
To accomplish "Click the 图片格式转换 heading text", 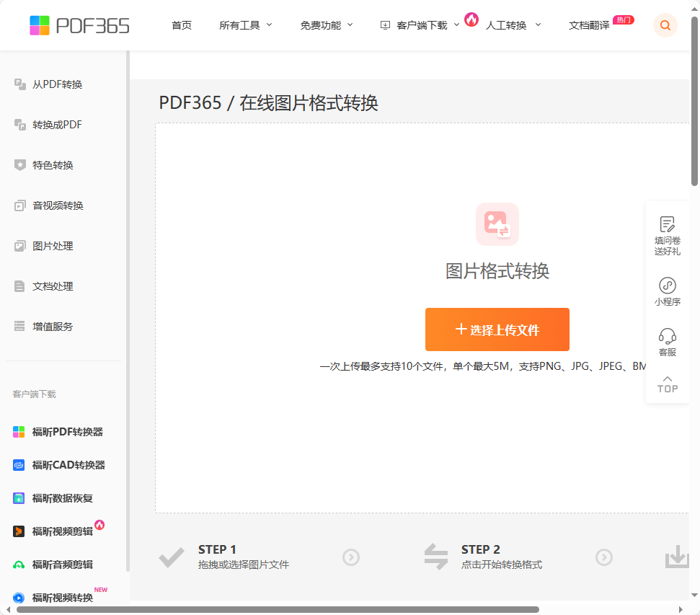I will [497, 271].
